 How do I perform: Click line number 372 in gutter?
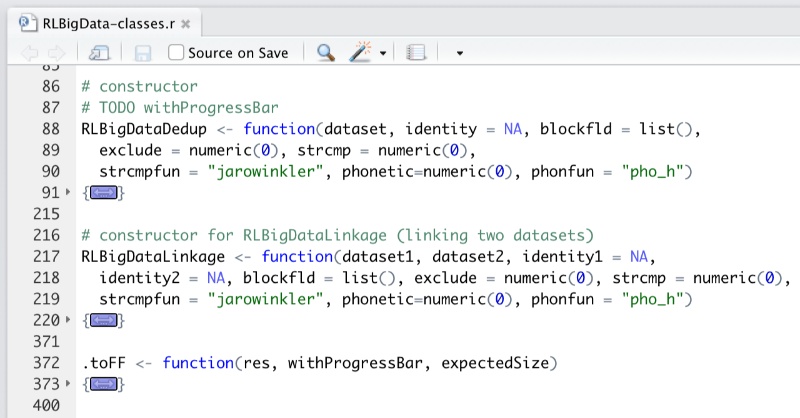point(46,363)
